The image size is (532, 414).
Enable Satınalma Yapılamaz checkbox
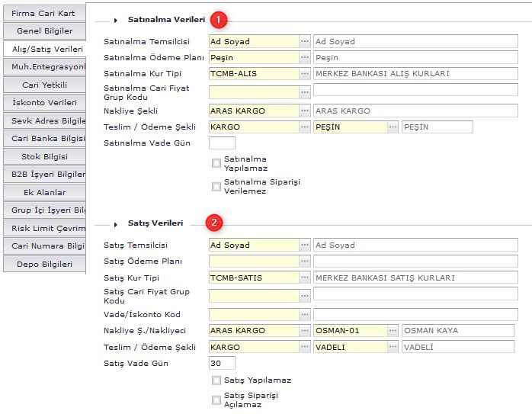pos(216,162)
